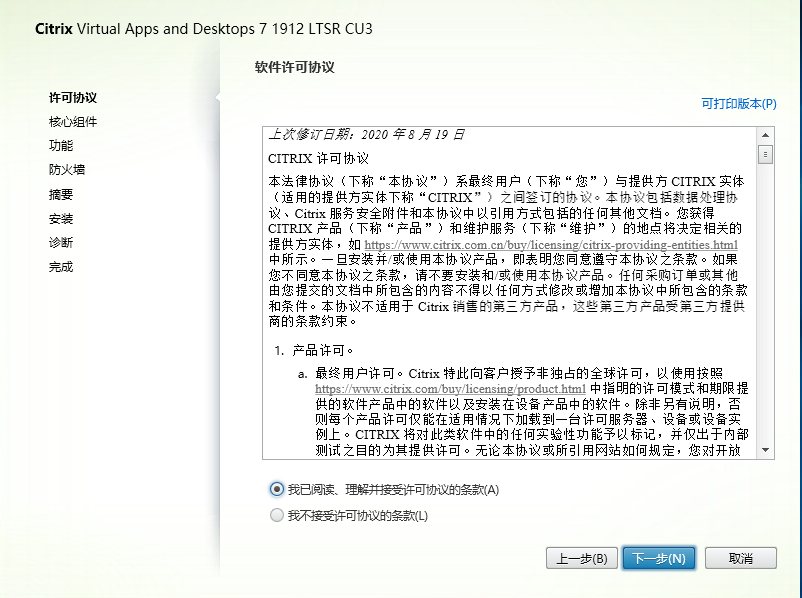
Task: Select 摘要 step in sidebar
Action: [x=61, y=195]
